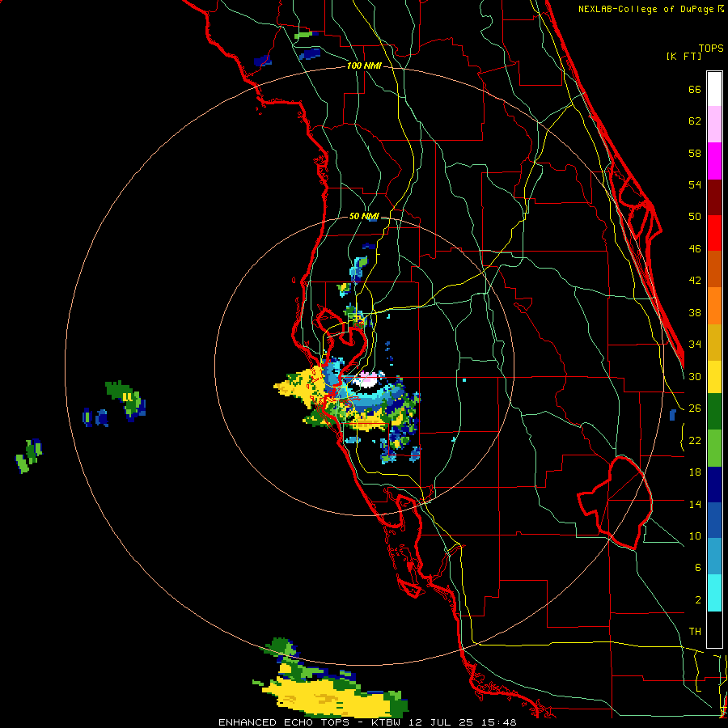Screen dimensions: 728x728
Task: Click the 10 legend value
Action: point(695,535)
